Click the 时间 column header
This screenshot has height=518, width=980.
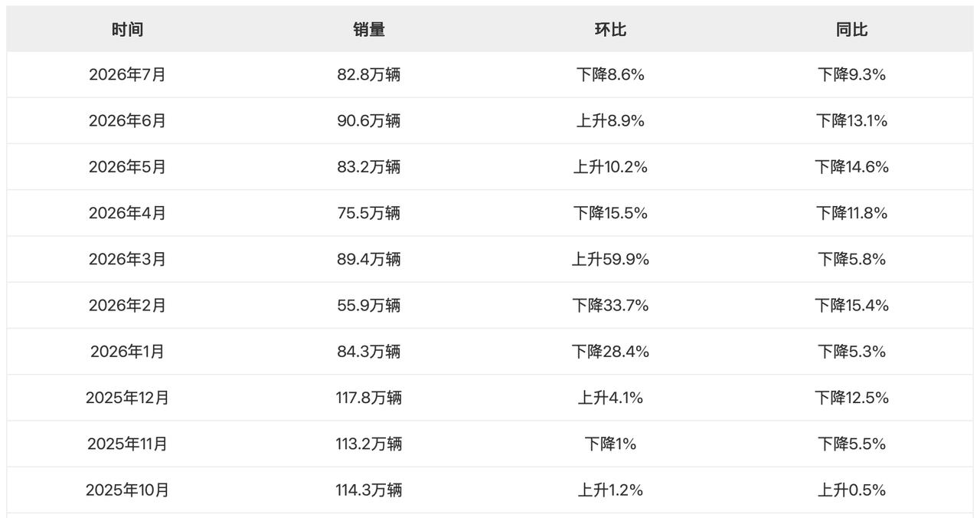tap(127, 29)
